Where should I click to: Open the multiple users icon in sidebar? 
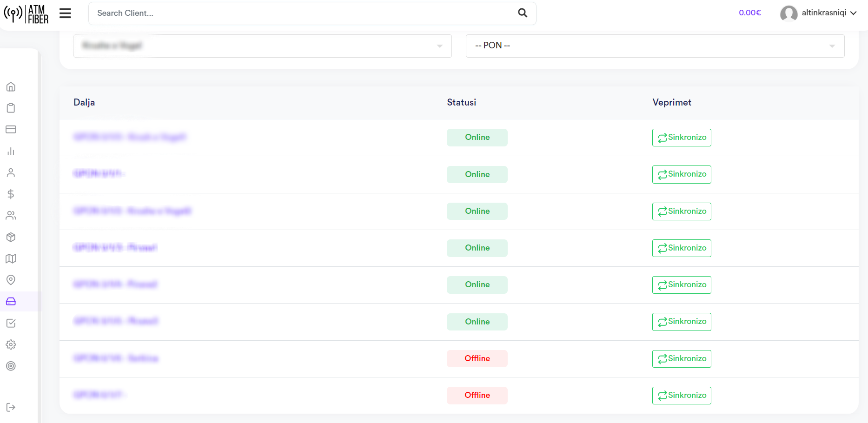[x=11, y=215]
